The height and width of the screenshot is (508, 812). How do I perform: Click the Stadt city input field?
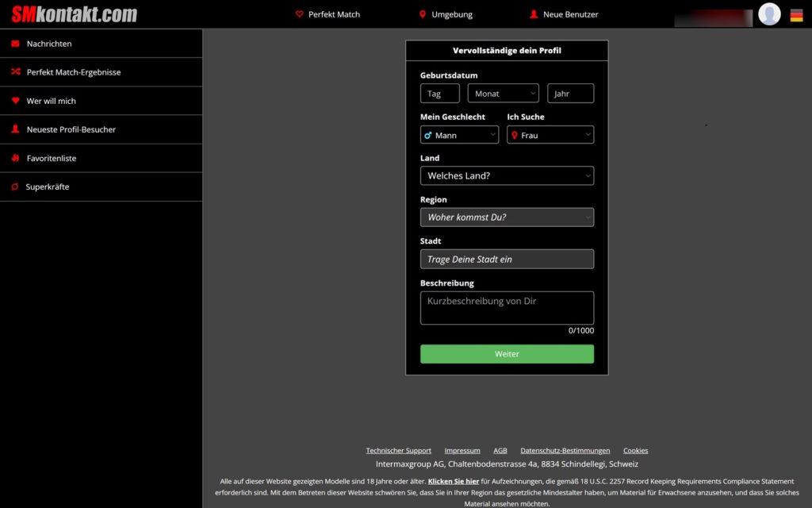(x=507, y=260)
